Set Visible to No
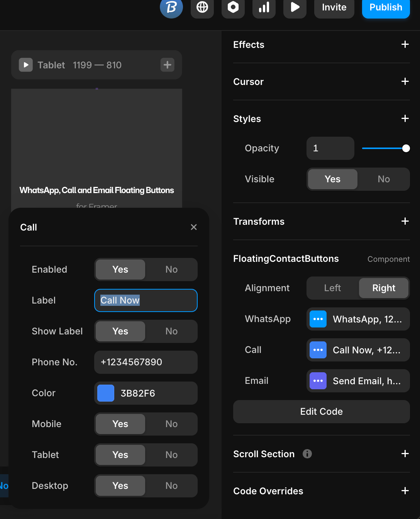 384,179
